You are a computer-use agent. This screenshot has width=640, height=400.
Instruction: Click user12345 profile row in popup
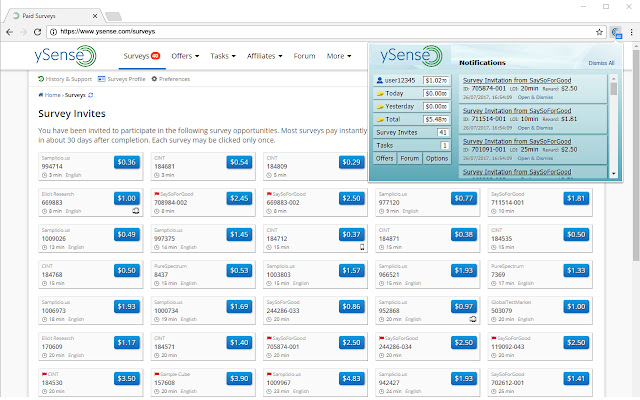pos(397,78)
